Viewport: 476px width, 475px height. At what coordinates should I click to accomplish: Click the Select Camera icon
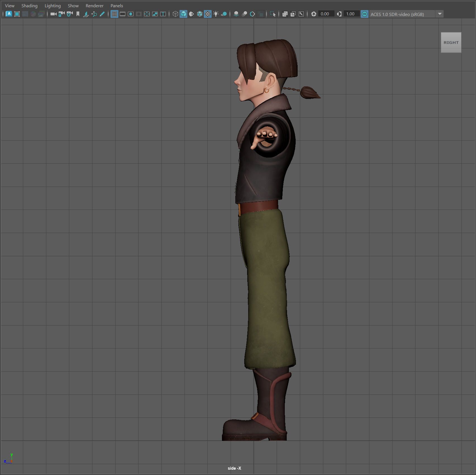[53, 14]
